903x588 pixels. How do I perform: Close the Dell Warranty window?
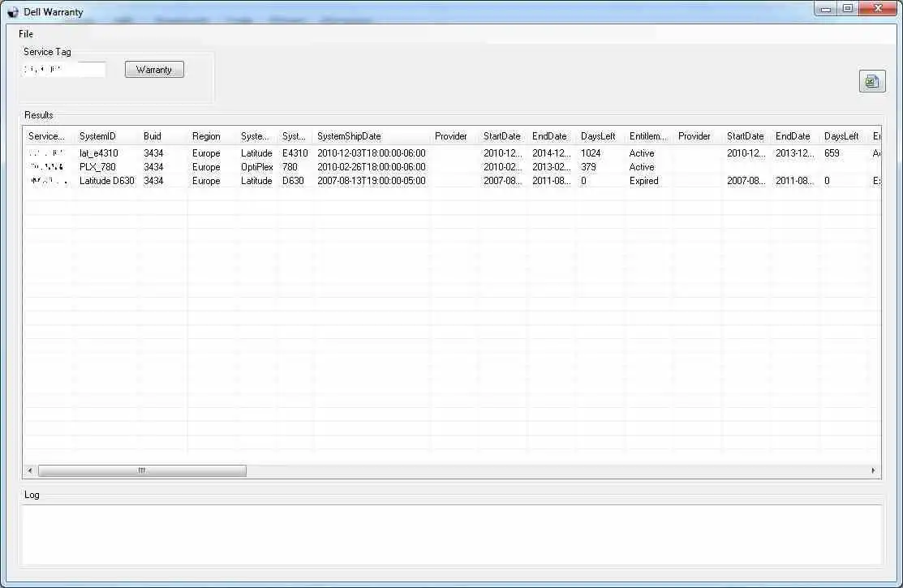(x=878, y=9)
